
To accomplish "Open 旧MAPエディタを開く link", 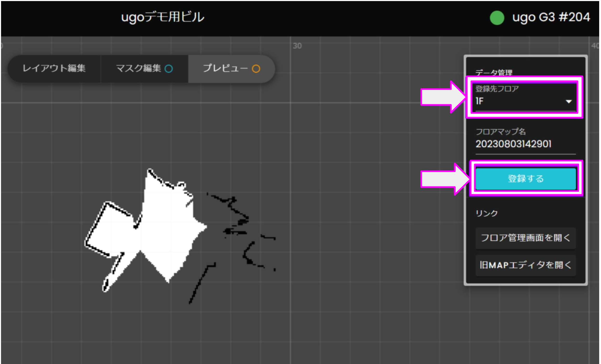I will [x=526, y=265].
